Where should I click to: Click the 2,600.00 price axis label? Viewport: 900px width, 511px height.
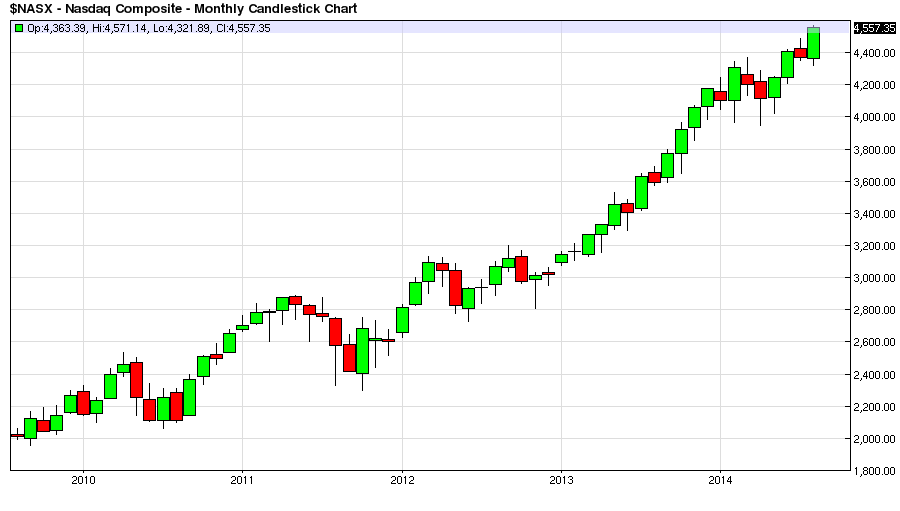tap(874, 342)
